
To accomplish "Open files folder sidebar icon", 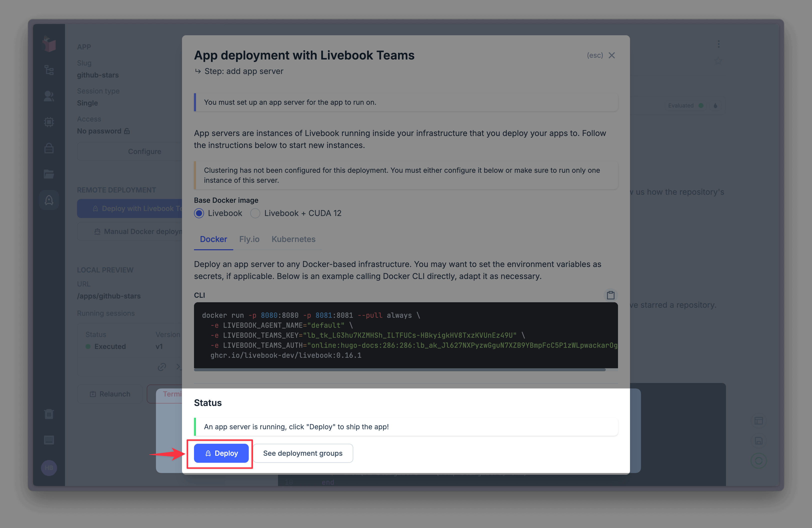I will (49, 174).
